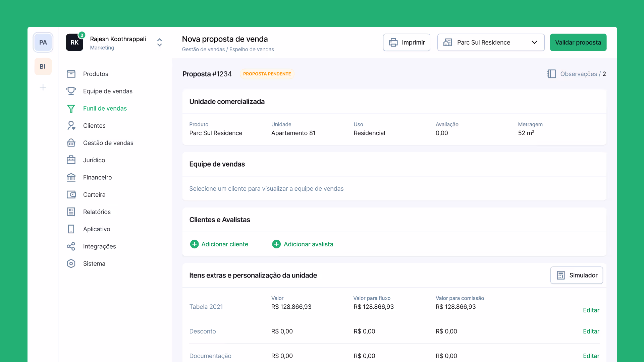Screen dimensions: 644x362
Task: Add a new workspace with plus icon
Action: [x=43, y=87]
